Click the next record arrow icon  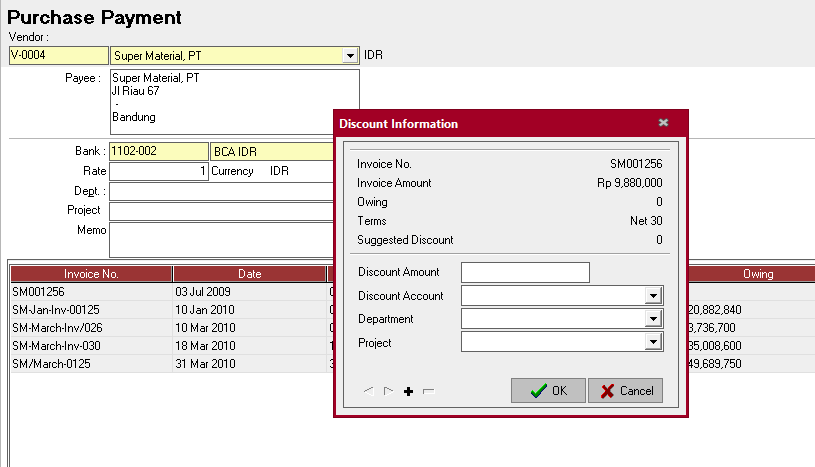(389, 392)
